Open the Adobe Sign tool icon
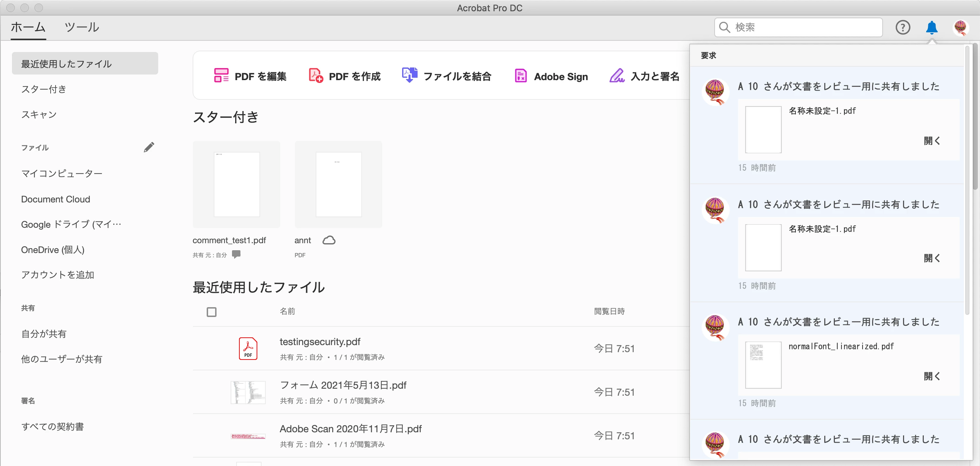This screenshot has height=466, width=980. tap(521, 76)
